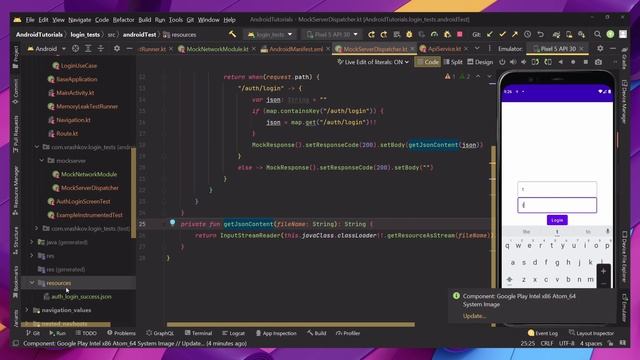Collapse the mockserver package
640x360 pixels.
(x=42, y=160)
